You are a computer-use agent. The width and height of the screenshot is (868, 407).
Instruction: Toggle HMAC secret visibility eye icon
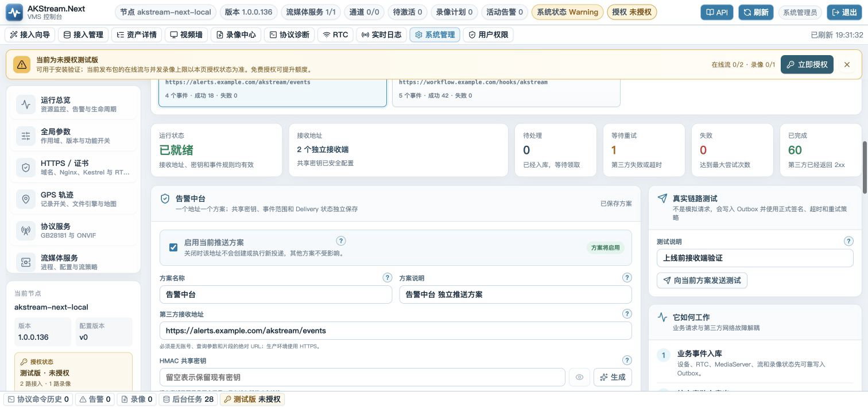[x=579, y=377]
